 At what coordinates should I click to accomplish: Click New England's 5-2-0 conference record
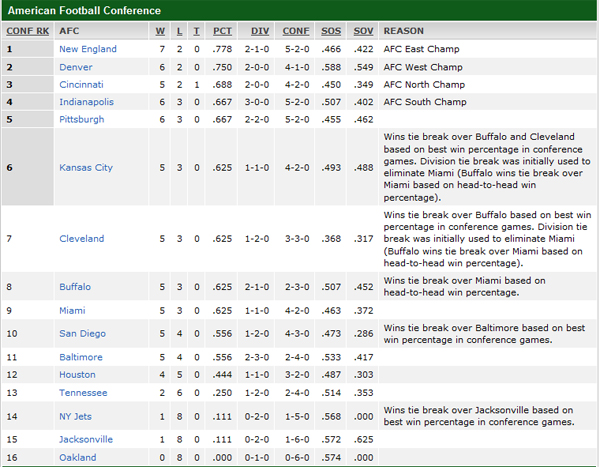point(297,49)
